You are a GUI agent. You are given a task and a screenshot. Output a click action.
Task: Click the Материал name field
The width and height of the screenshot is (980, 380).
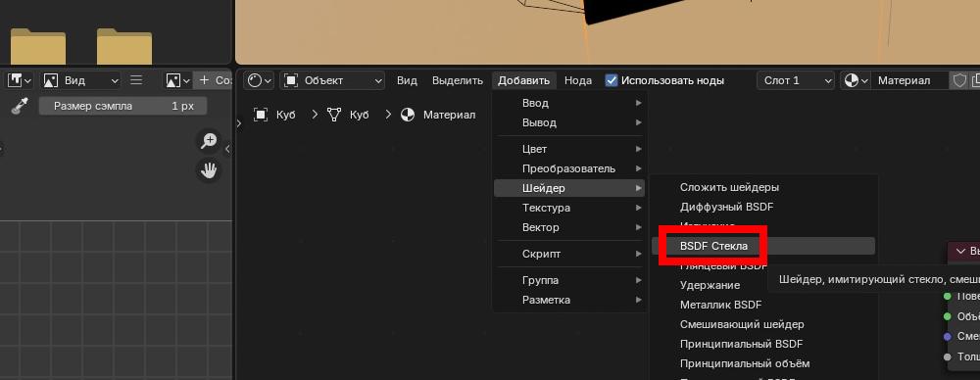909,80
